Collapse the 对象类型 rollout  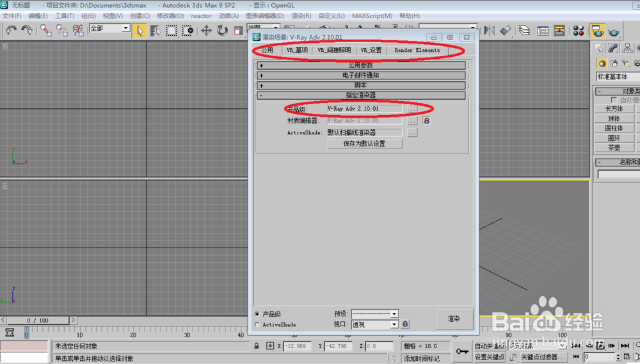coord(617,91)
